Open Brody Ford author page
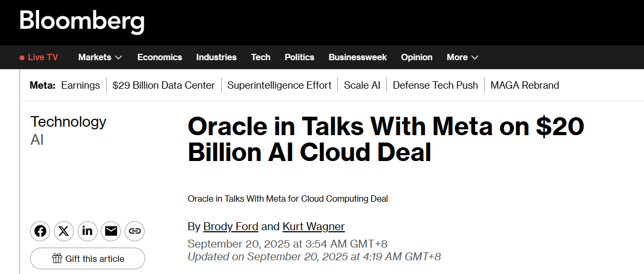Viewport: 644px width, 274px height. [231, 226]
